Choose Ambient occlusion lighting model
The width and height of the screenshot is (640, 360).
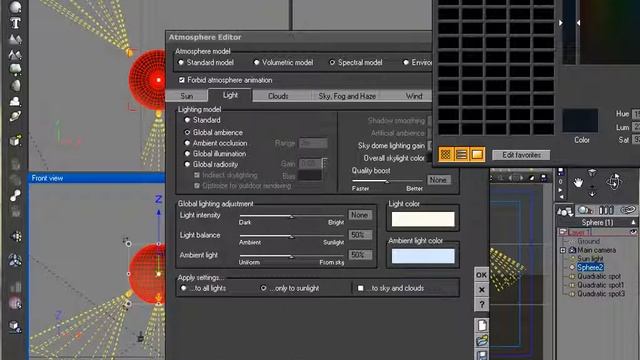pyautogui.click(x=187, y=143)
